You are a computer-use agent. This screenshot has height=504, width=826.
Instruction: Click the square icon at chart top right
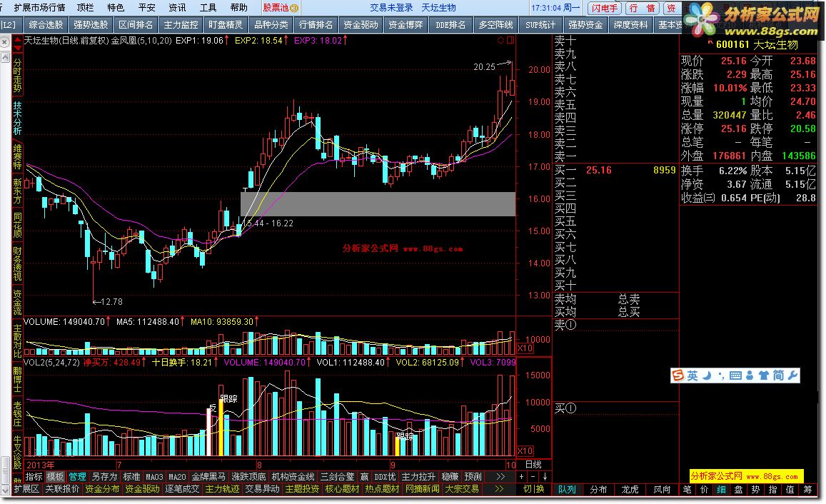[x=510, y=41]
